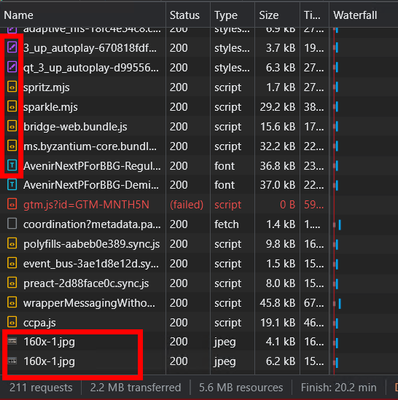Click the script icon beside ms.byzantium-core.bundl
Image resolution: width=398 pixels, height=400 pixels.
(12, 146)
